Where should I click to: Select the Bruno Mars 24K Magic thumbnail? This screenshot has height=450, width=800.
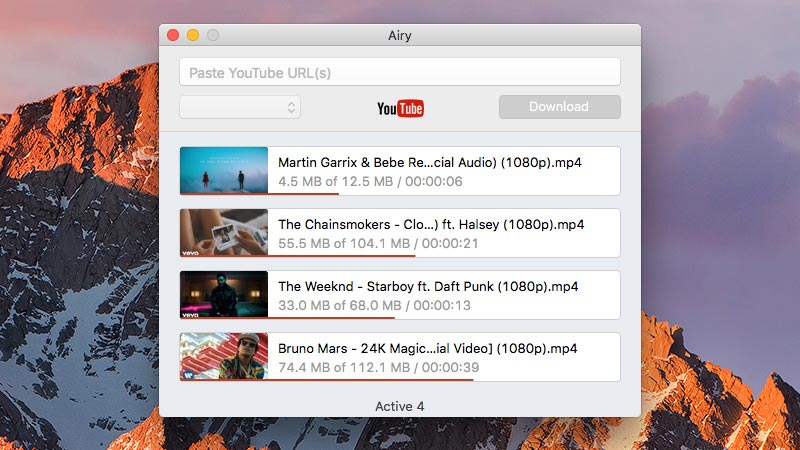pos(224,356)
